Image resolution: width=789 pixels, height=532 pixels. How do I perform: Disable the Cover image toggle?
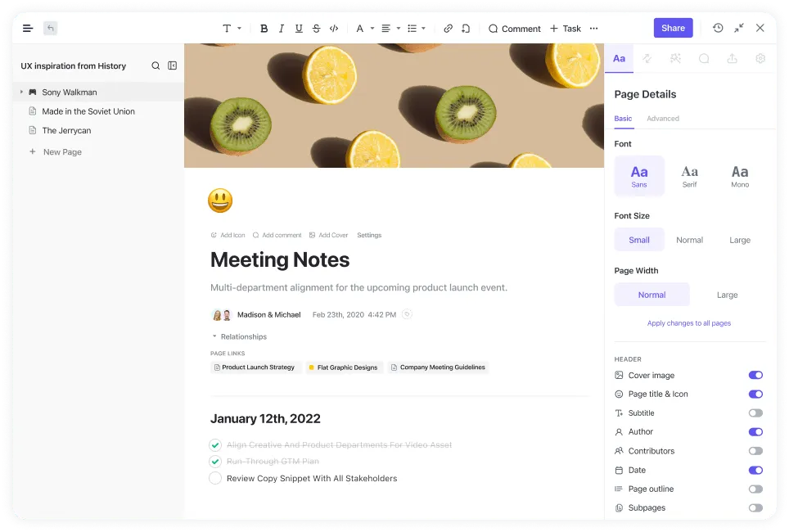pyautogui.click(x=755, y=375)
